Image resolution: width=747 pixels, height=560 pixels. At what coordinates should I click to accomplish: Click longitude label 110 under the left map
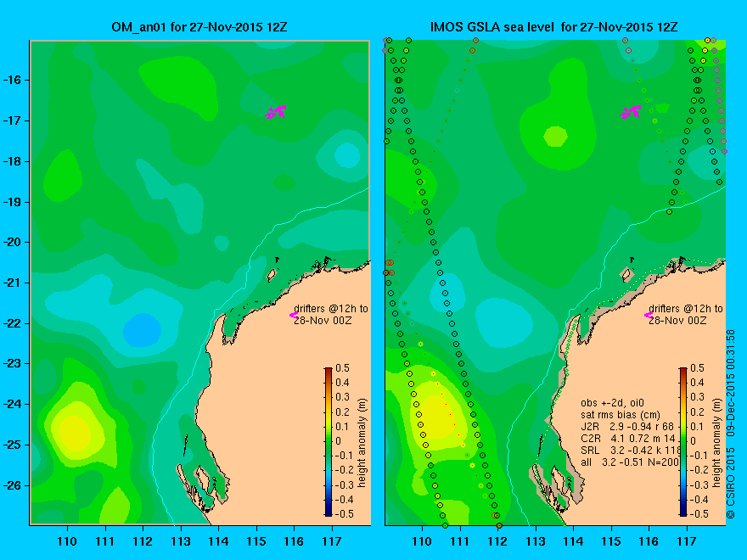(67, 541)
